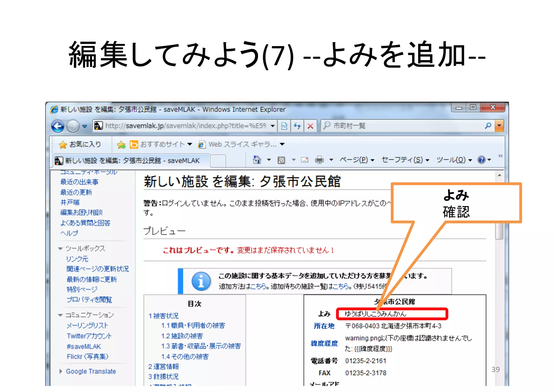Open the address bar history dropdown
555x392 pixels.
click(273, 126)
